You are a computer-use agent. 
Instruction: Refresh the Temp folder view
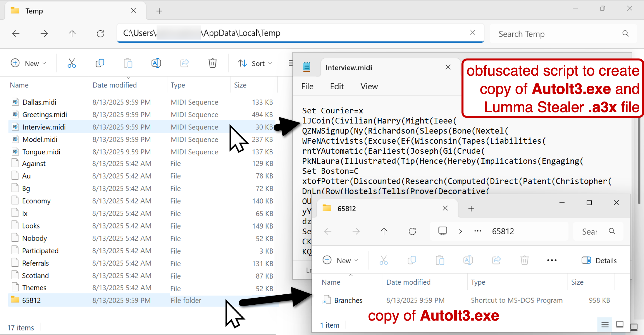[101, 34]
